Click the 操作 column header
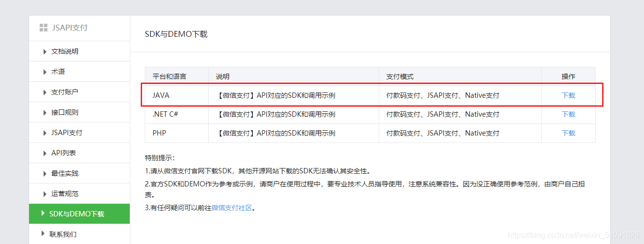644x244 pixels. [568, 76]
